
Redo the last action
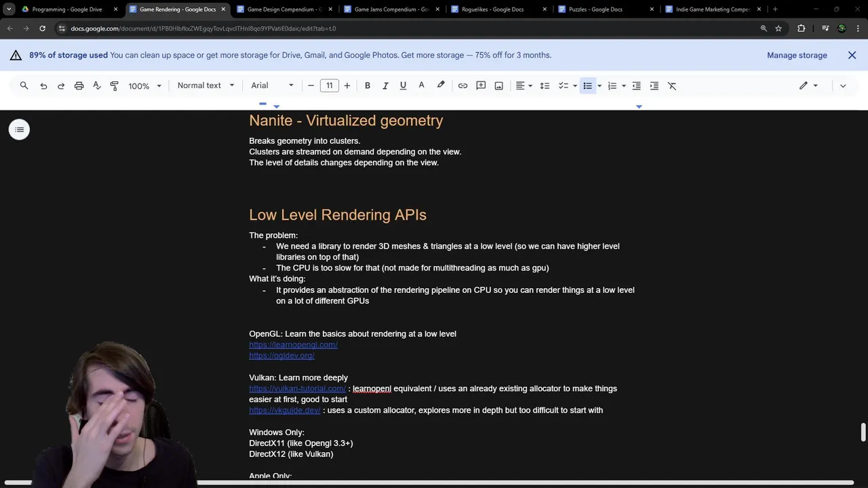tap(61, 85)
